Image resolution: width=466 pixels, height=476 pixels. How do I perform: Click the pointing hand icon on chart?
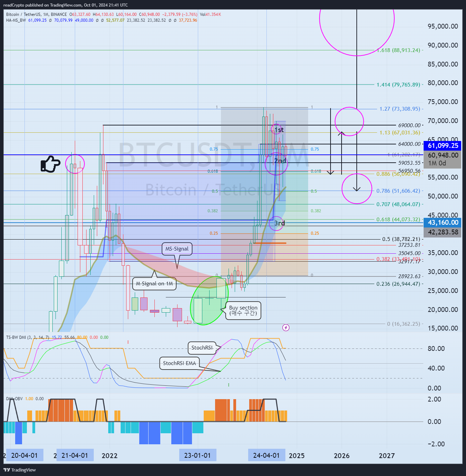coord(50,164)
